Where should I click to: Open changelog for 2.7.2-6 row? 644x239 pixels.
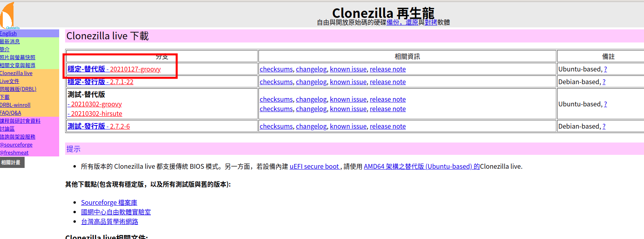[x=311, y=126]
